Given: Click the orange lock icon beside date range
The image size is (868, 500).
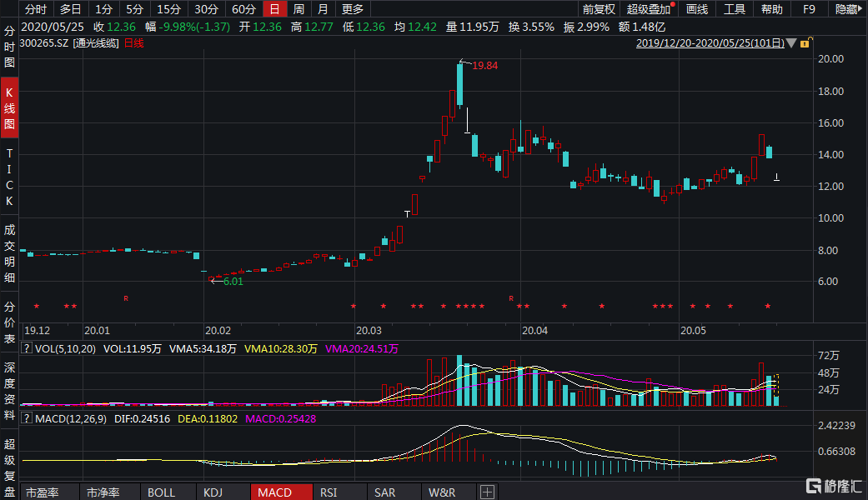Looking at the screenshot, I should (x=805, y=43).
